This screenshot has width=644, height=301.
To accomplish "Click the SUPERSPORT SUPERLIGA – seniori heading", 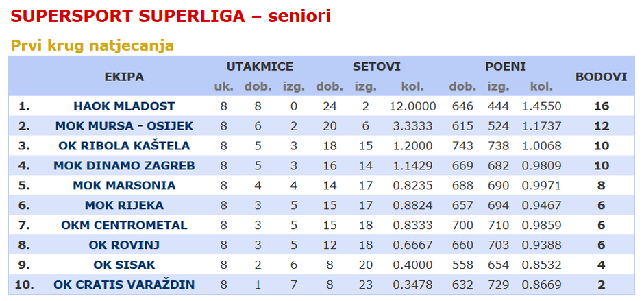I will point(171,16).
